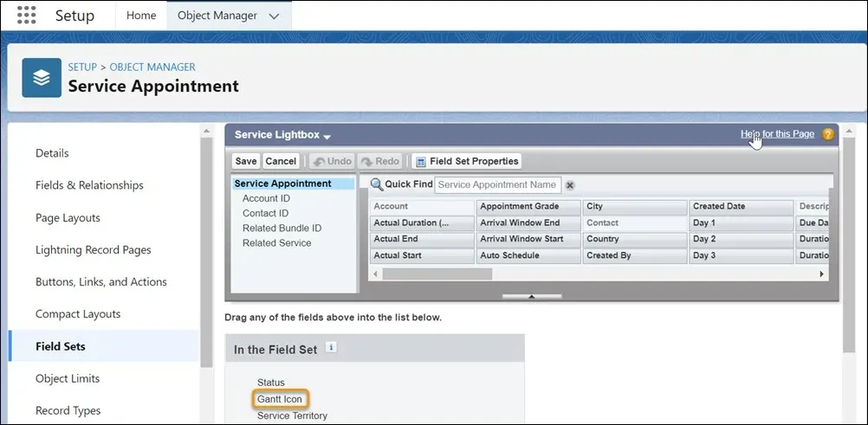Viewport: 868px width, 425px height.
Task: Select the Day 2 palette field
Action: tap(742, 239)
